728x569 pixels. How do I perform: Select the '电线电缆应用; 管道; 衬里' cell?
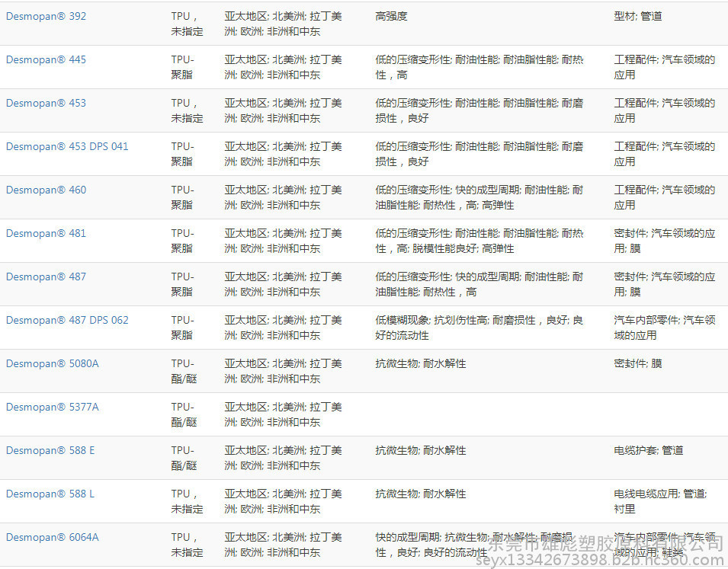[x=660, y=501]
